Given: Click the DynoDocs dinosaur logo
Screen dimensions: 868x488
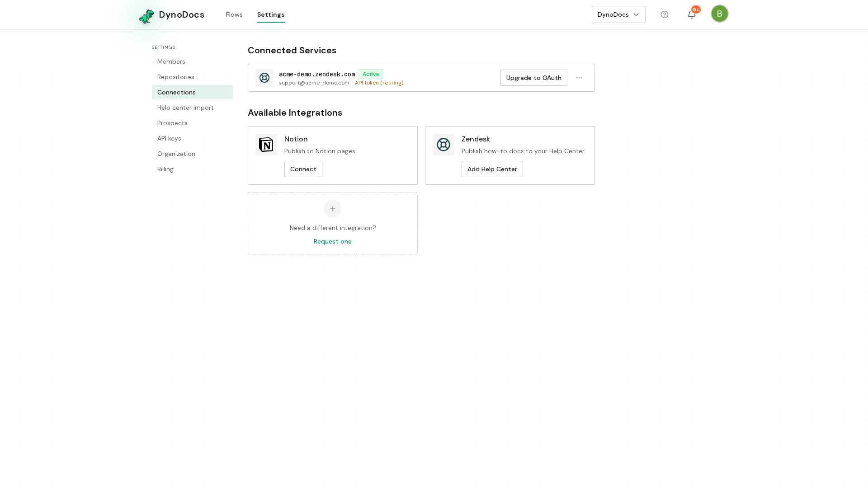Looking at the screenshot, I should (146, 16).
